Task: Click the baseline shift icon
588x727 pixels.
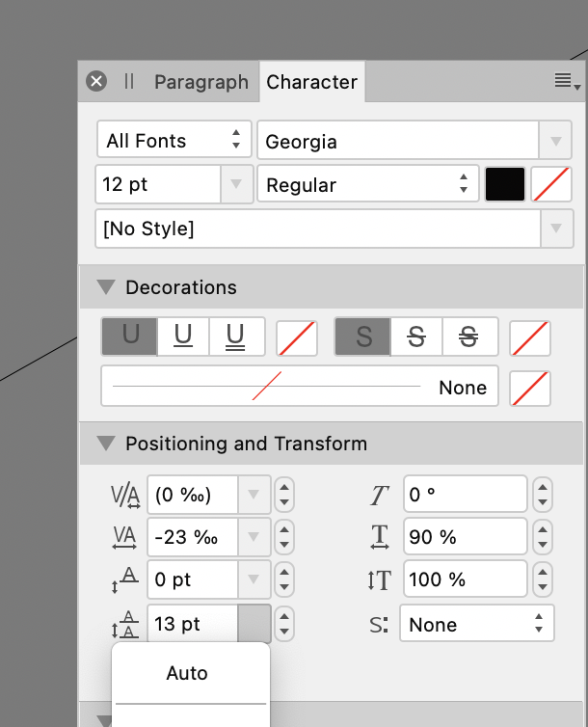Action: (125, 580)
